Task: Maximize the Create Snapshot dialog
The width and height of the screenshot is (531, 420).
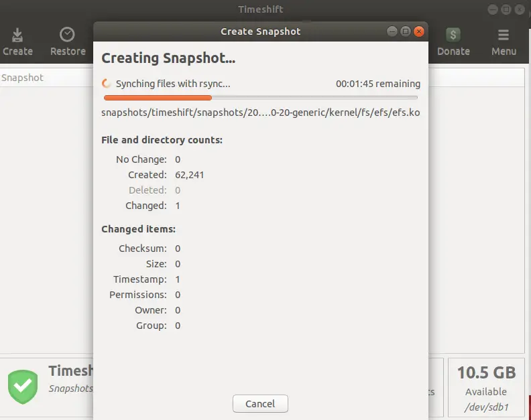Action: point(406,31)
